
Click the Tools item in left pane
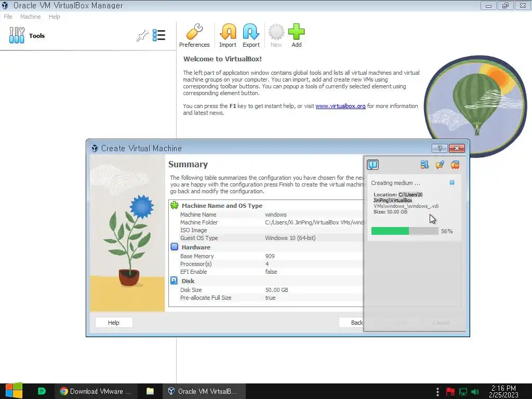(x=88, y=35)
